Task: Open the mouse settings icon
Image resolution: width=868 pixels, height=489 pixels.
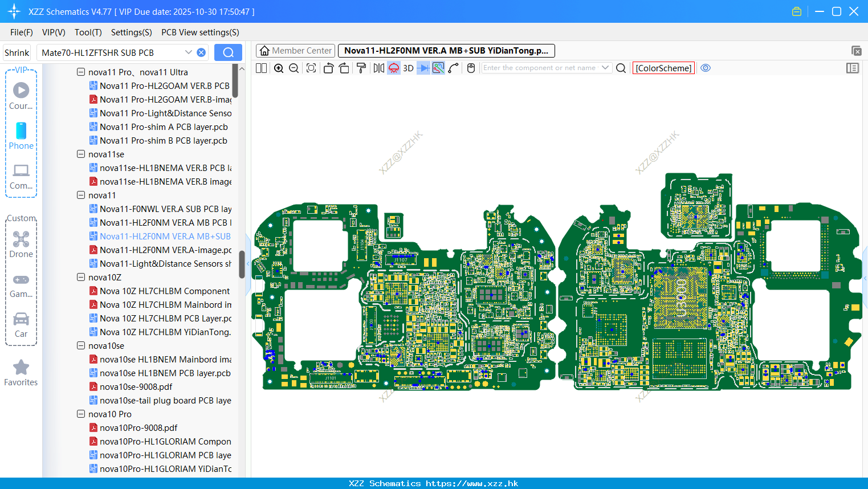Action: pyautogui.click(x=471, y=68)
